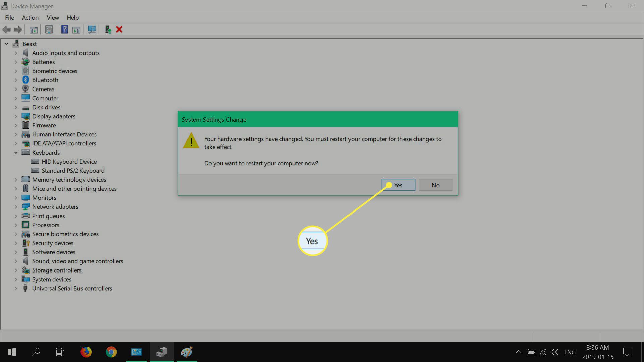Click Yes to restart computer now

(398, 185)
